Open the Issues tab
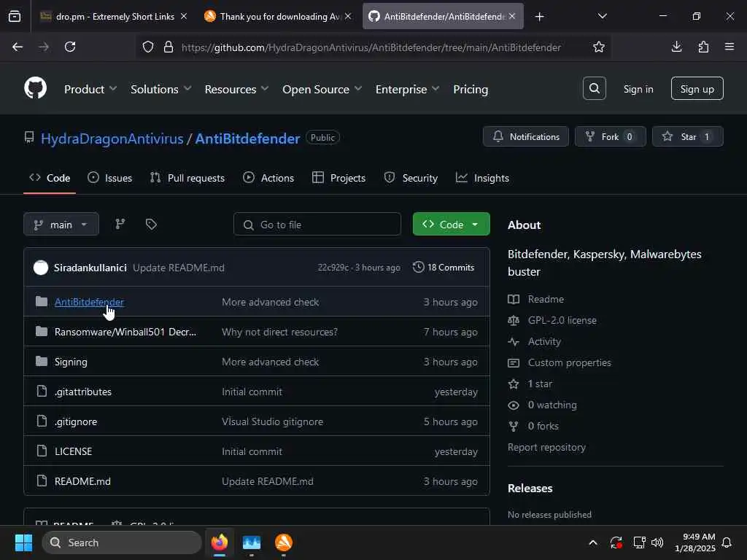This screenshot has height=560, width=747. 110,178
